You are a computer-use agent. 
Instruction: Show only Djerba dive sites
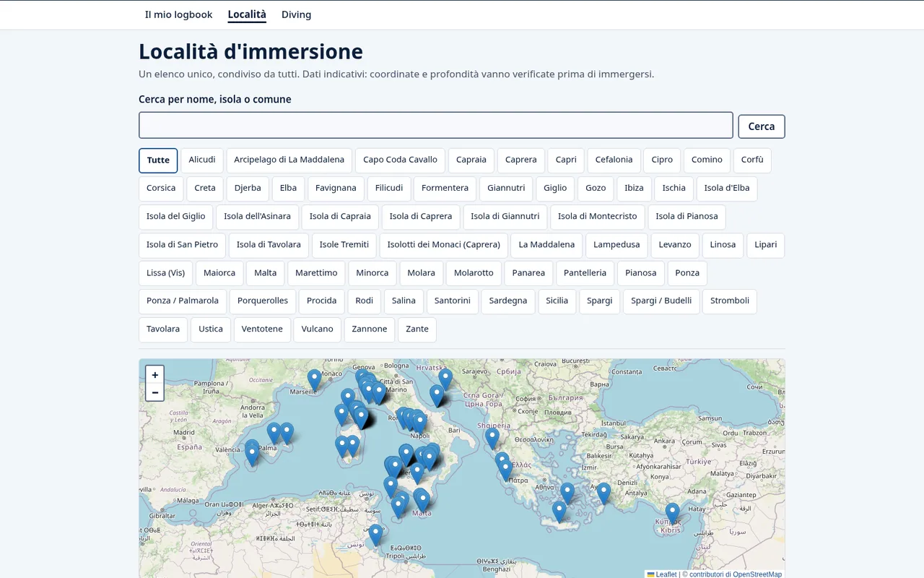click(x=248, y=189)
